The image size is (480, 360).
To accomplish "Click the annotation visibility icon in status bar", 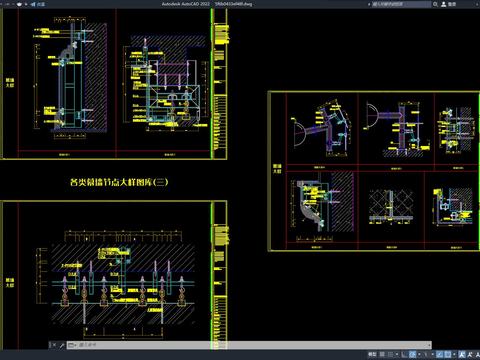I will [461, 354].
